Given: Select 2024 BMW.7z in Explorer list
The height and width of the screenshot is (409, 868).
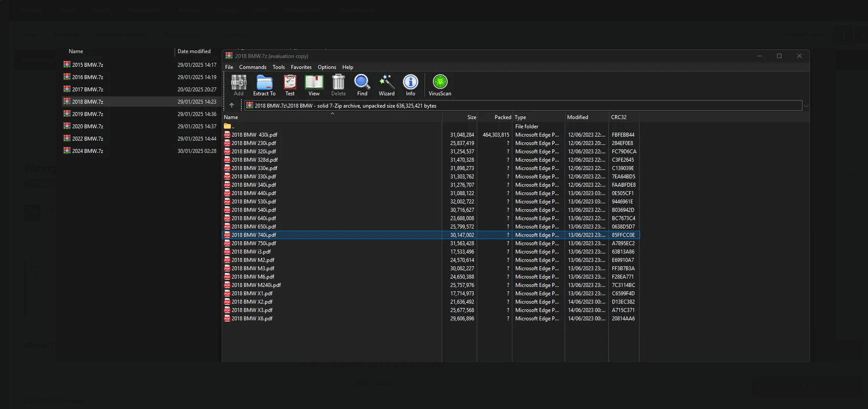Looking at the screenshot, I should (88, 151).
